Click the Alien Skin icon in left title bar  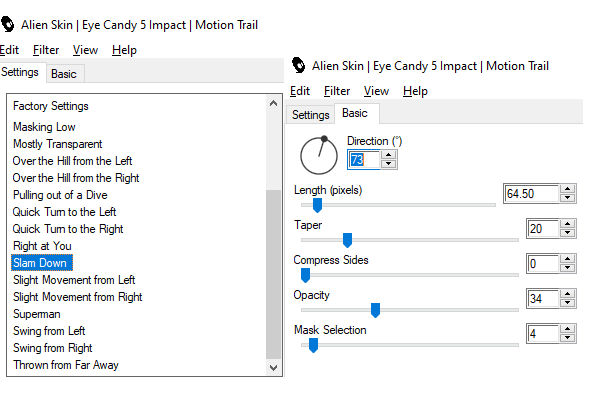pyautogui.click(x=7, y=24)
